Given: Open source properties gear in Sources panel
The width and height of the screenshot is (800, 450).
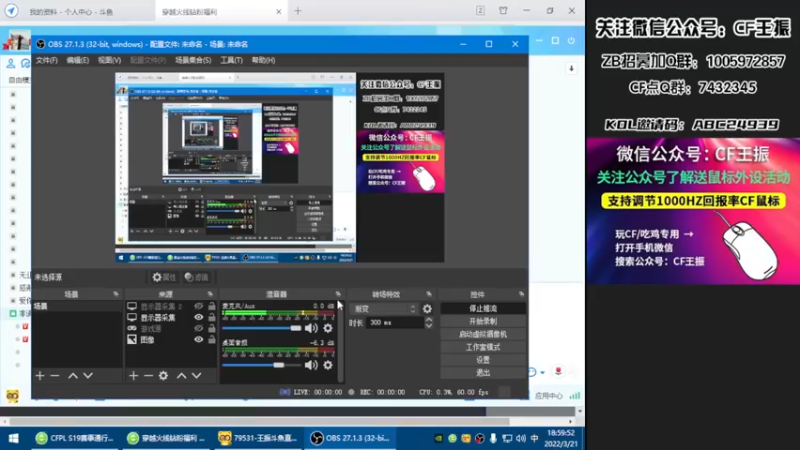Looking at the screenshot, I should (x=163, y=376).
